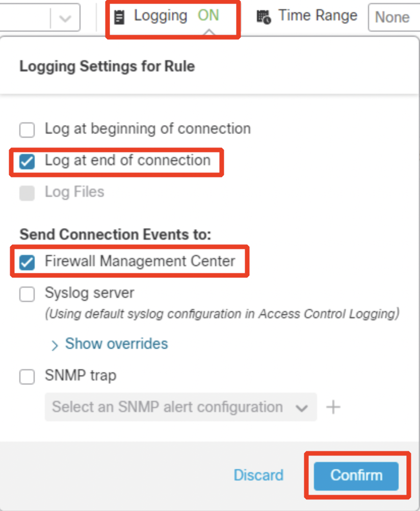420x511 pixels.
Task: Confirm the logging settings
Action: (x=356, y=475)
